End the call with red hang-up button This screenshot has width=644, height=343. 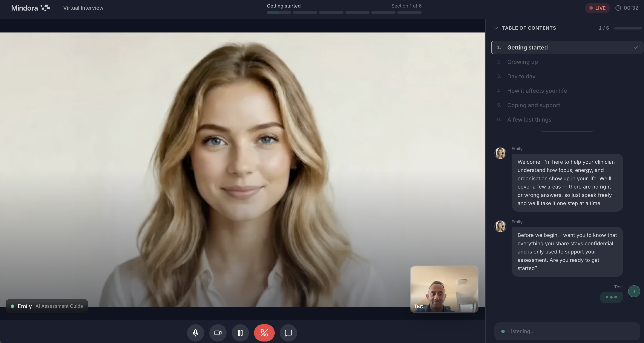point(264,333)
